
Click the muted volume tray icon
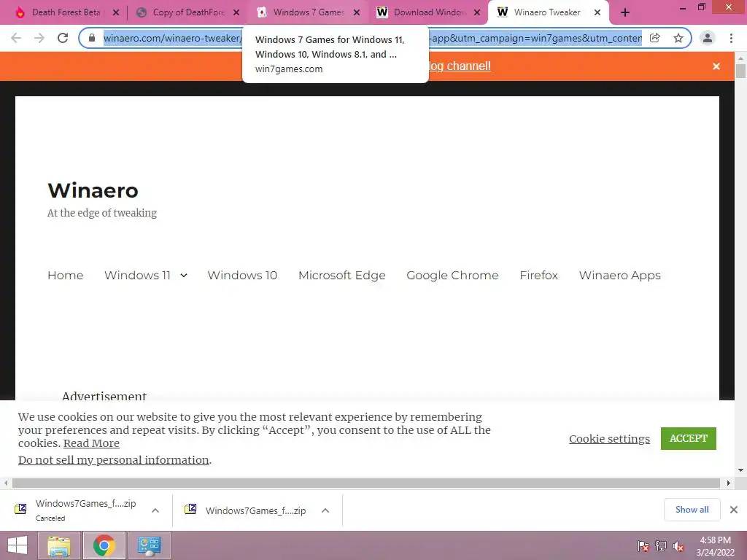tap(678, 546)
